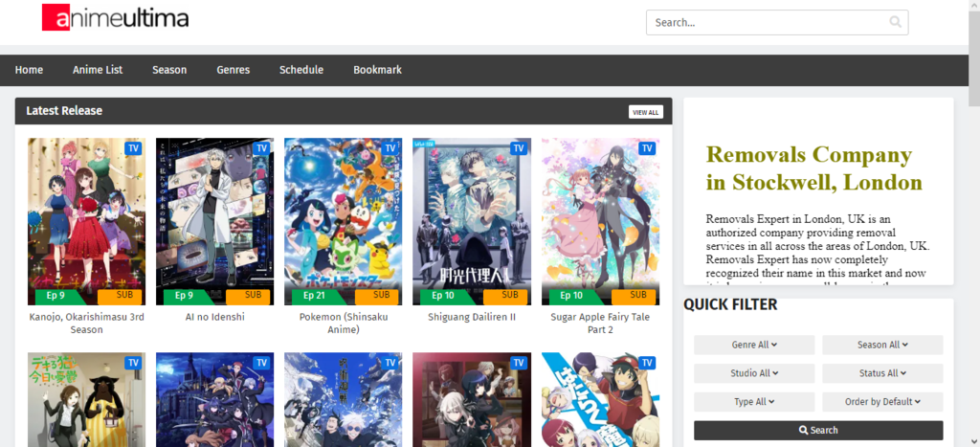Open the Home menu item
This screenshot has width=980, height=447.
(x=29, y=70)
